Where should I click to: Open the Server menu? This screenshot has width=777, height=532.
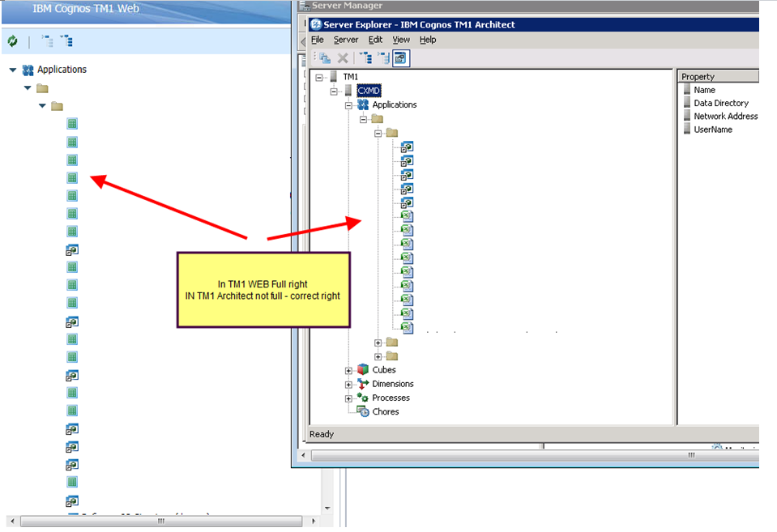[x=345, y=40]
